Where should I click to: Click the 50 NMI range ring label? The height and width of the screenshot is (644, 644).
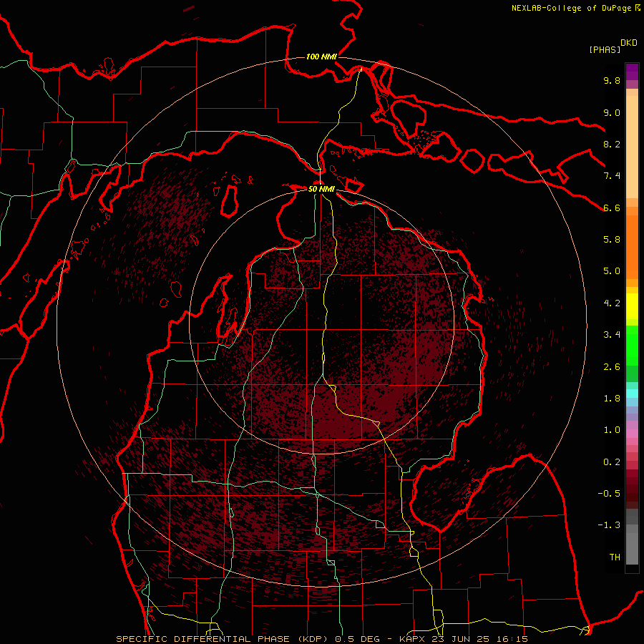click(x=321, y=189)
